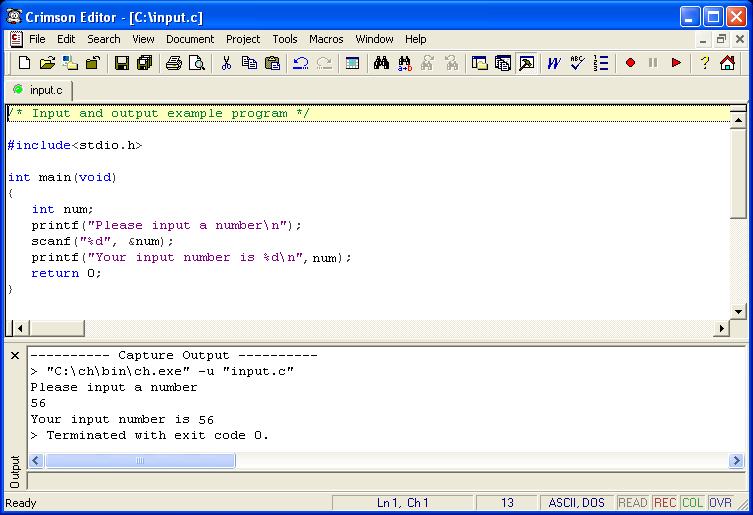This screenshot has width=753, height=515.
Task: Start macro recording with red circle
Action: pyautogui.click(x=630, y=64)
